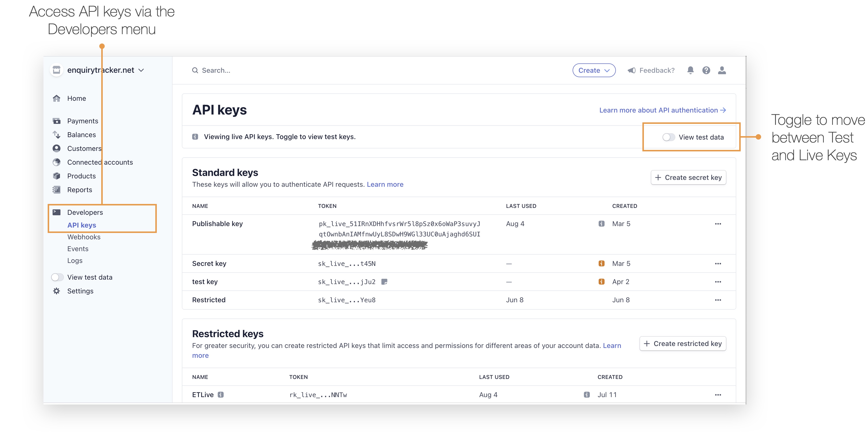Open the more options menu for Publishable key
The width and height of the screenshot is (868, 432).
coord(718,224)
